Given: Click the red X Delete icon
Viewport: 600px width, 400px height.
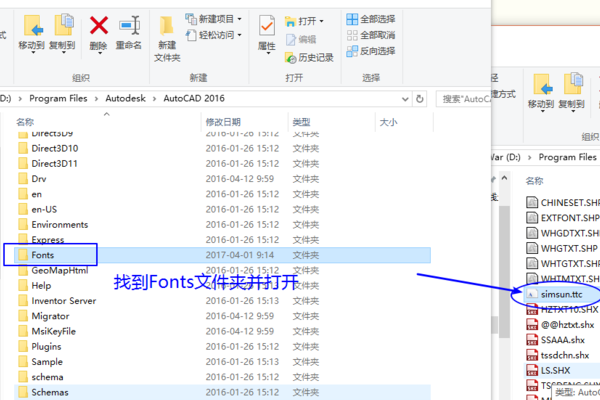Looking at the screenshot, I should tap(99, 26).
